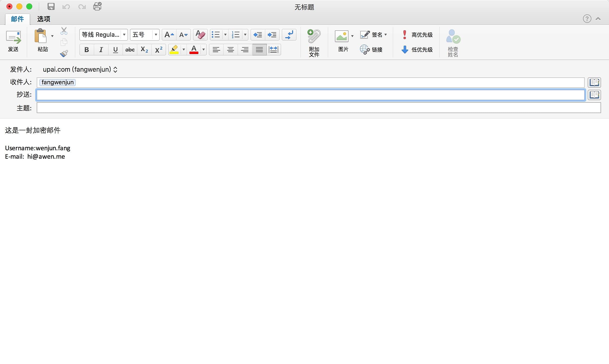
Task: Apply the red font color swatch
Action: coord(194,50)
